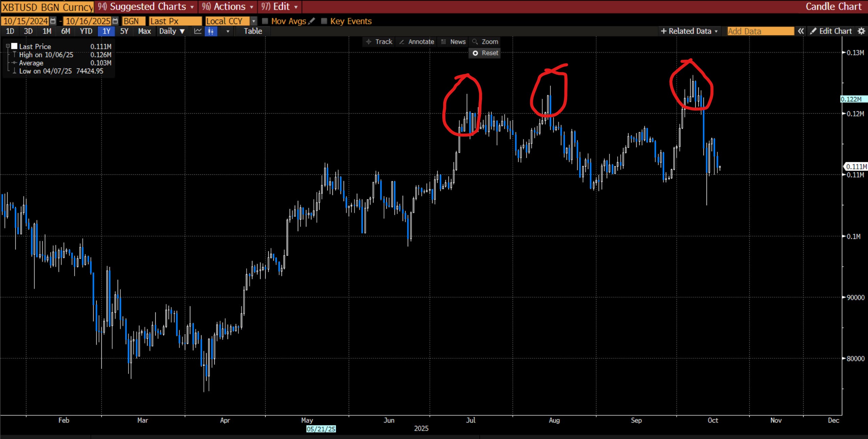
Task: Select the candlestick chart type icon
Action: 211,31
